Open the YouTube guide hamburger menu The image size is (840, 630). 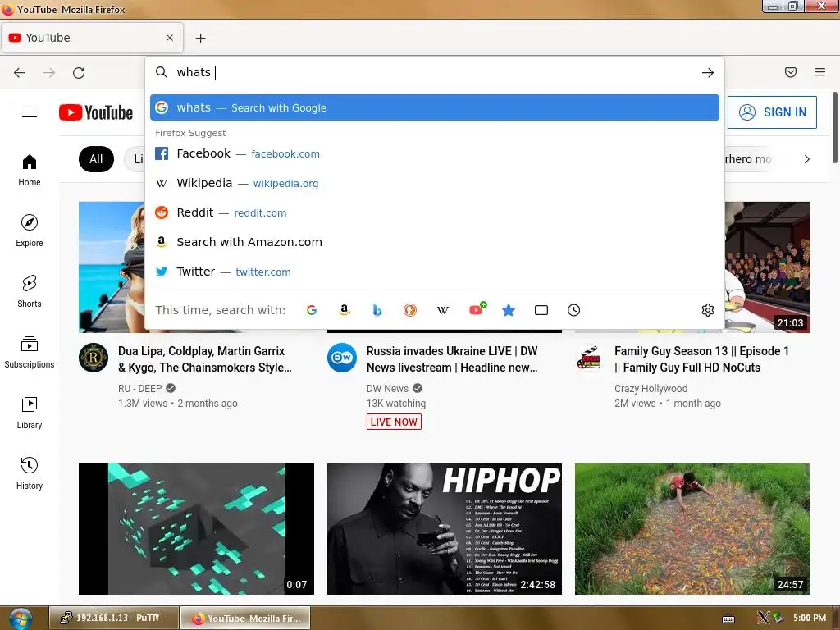[30, 112]
